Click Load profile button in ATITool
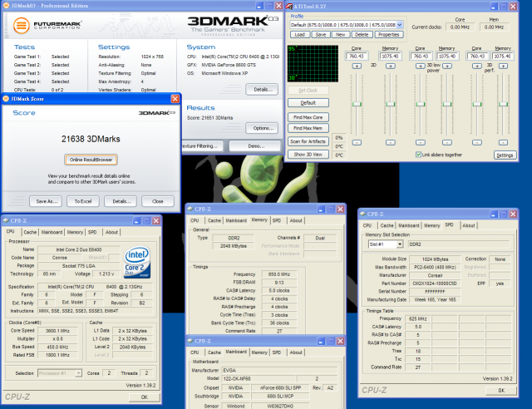The image size is (532, 409). coord(299,35)
